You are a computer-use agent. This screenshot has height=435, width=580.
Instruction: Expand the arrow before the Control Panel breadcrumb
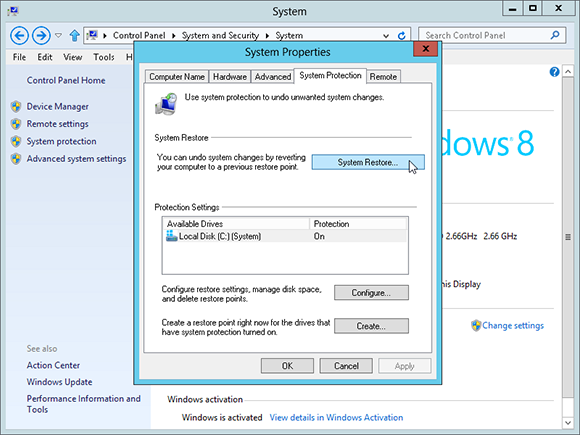[x=105, y=36]
